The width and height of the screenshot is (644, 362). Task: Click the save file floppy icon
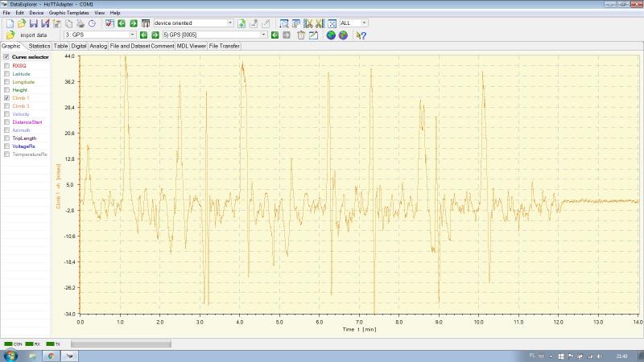tap(34, 23)
